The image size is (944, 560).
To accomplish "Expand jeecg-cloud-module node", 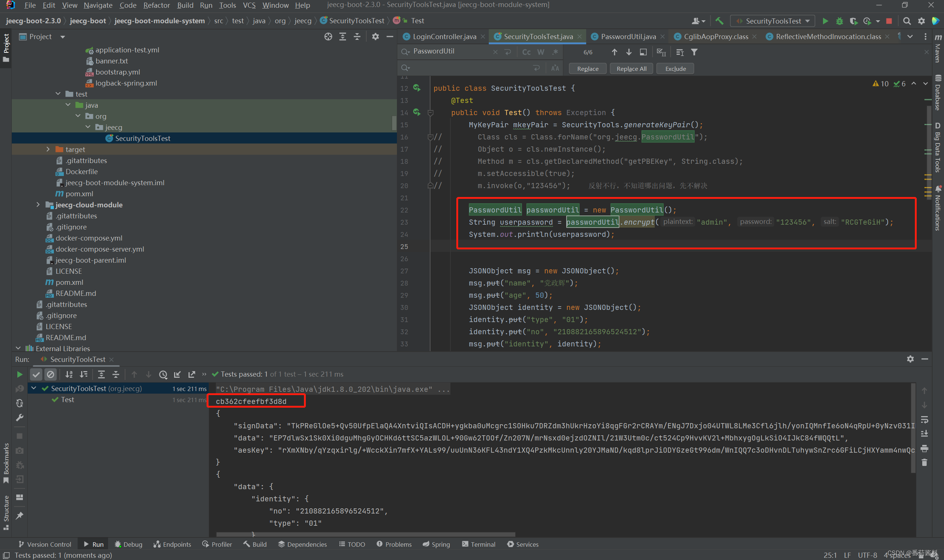I will 38,204.
